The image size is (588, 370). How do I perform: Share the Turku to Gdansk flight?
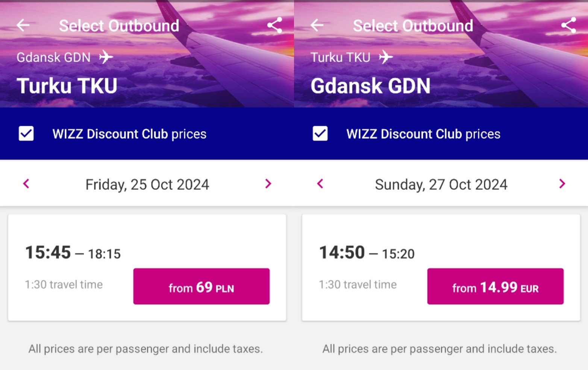569,25
